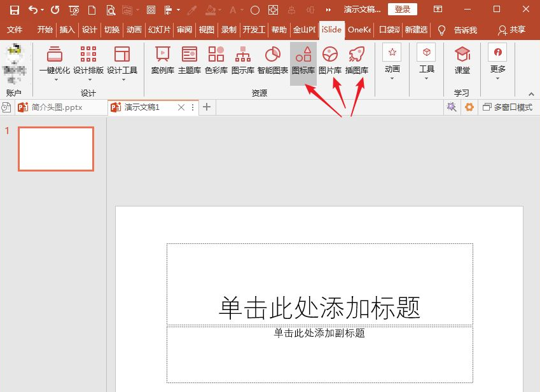Select slide 1 thumbnail

click(56, 149)
